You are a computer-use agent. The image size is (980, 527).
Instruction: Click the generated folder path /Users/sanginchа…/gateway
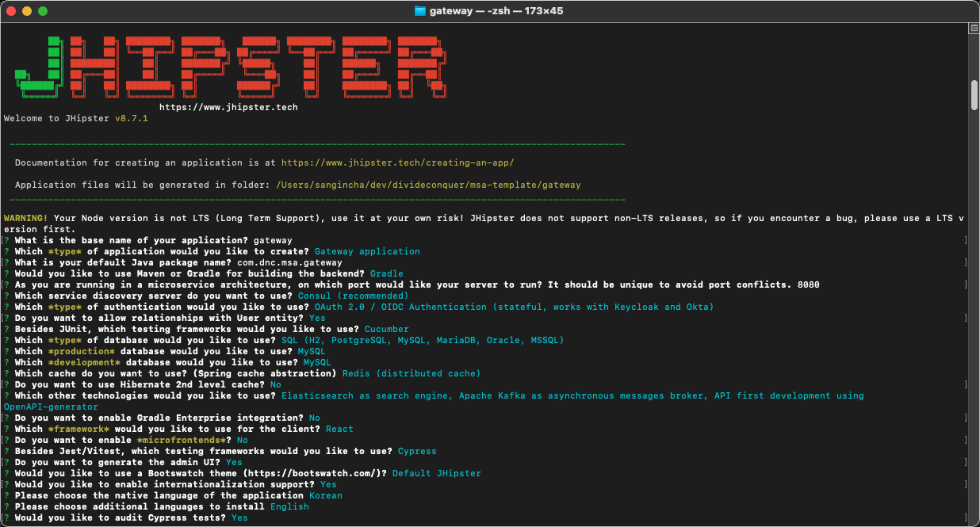(428, 185)
